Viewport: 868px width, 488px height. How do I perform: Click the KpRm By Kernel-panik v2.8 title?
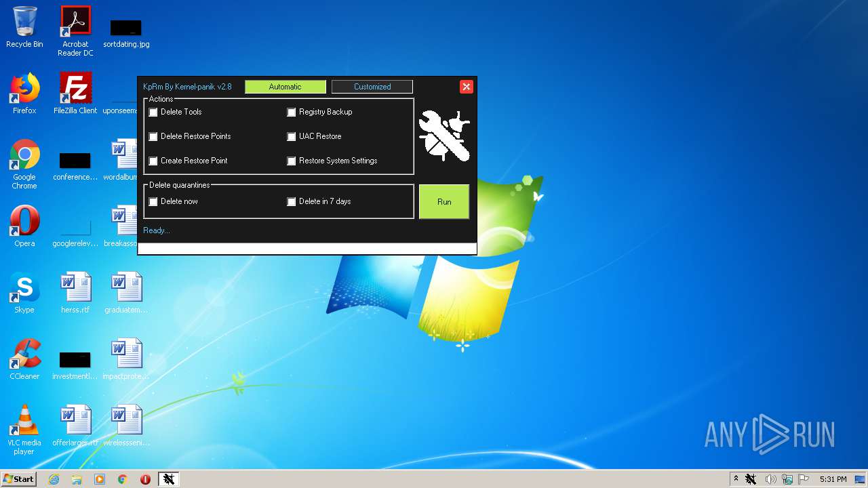pyautogui.click(x=187, y=87)
